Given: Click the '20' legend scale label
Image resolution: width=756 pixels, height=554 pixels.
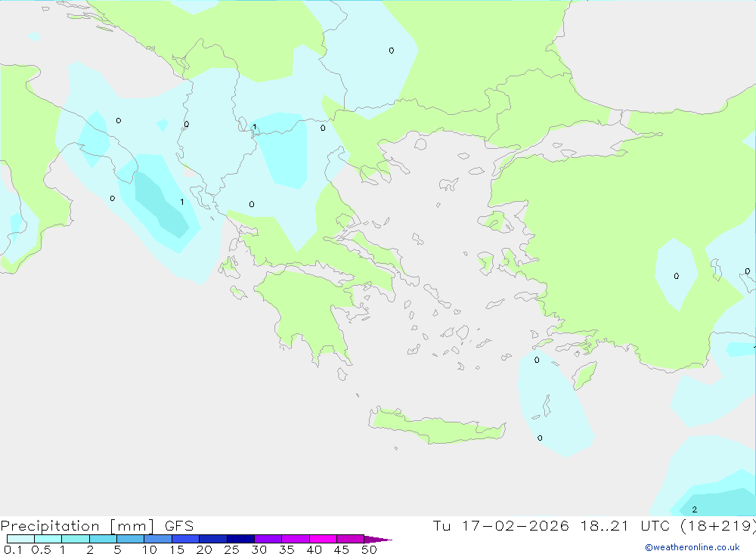Looking at the screenshot, I should 204,549.
